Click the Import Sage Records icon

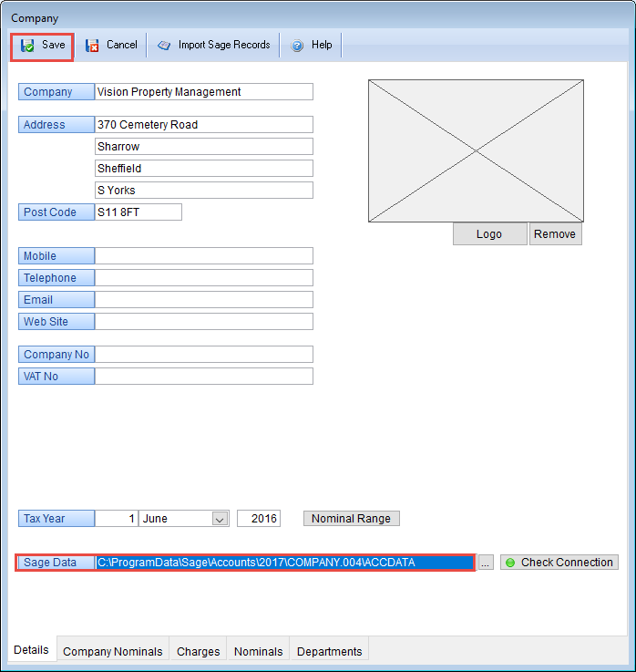click(164, 45)
